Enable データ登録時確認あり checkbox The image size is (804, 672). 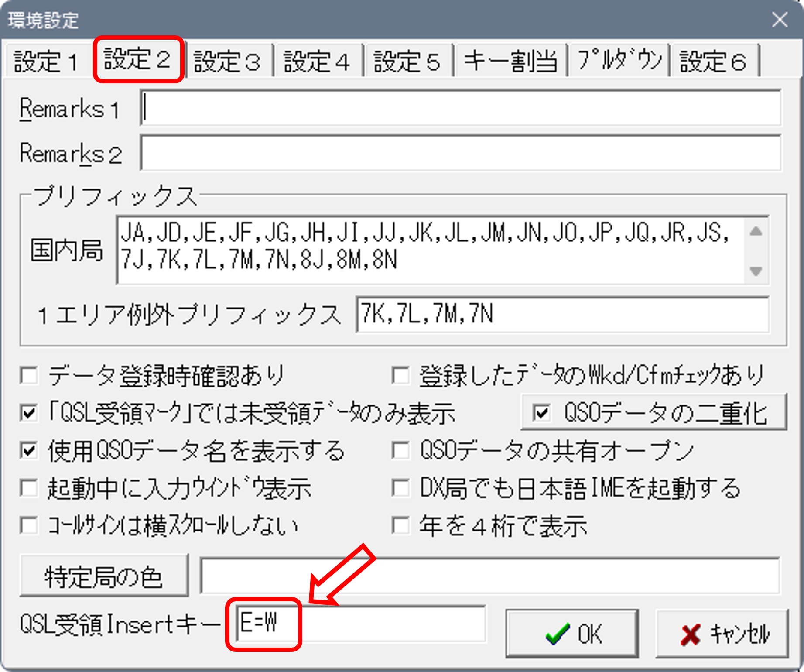coord(30,376)
